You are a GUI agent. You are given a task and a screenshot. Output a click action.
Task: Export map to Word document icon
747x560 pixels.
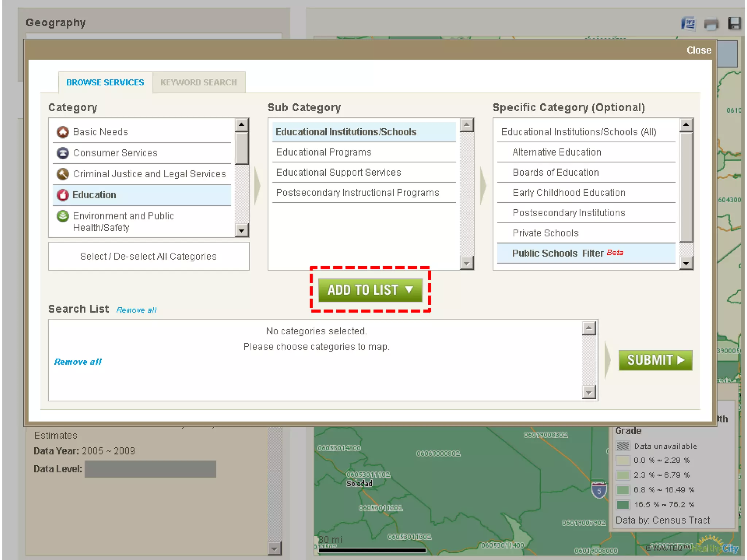(688, 24)
